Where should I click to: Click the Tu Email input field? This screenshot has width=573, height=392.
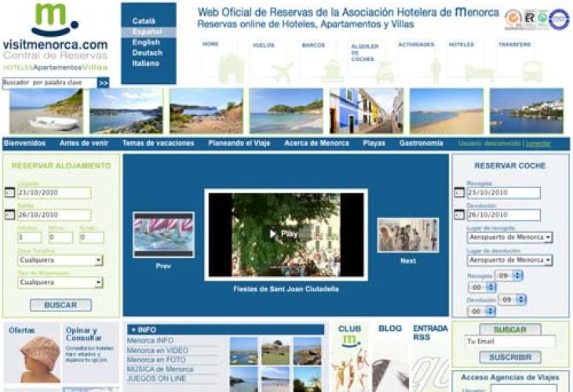(509, 342)
